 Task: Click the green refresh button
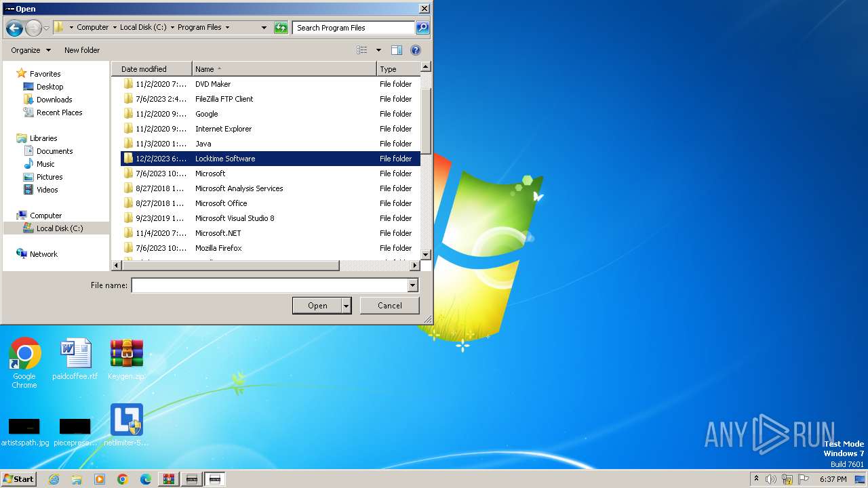[281, 28]
